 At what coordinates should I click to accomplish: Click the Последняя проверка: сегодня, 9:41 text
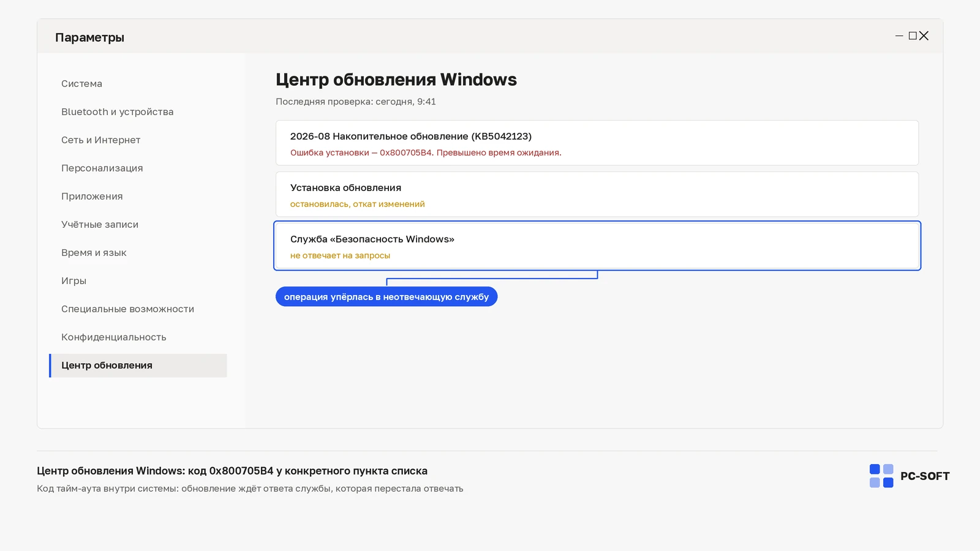[356, 102]
